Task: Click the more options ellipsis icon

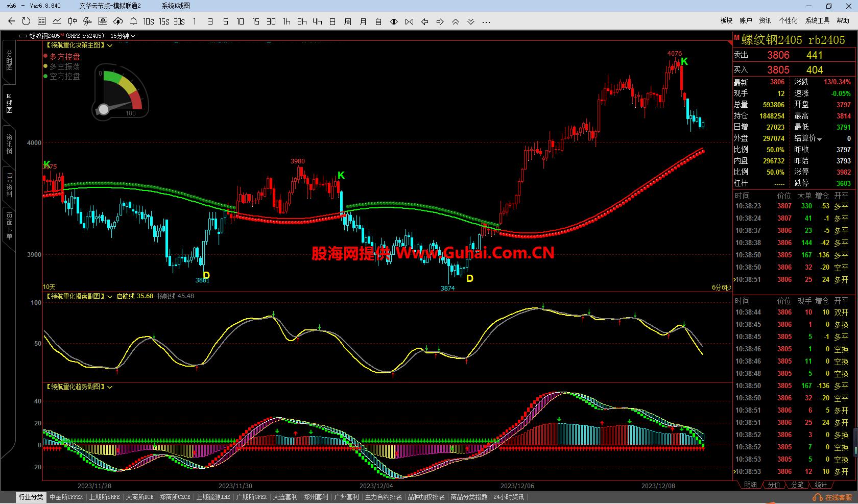Action: 486,21
